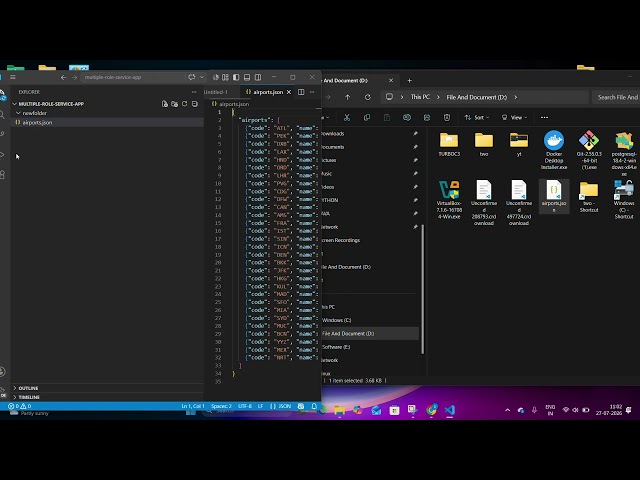The height and width of the screenshot is (480, 640).
Task: Select airports.json in the Explorer tree
Action: point(107,122)
